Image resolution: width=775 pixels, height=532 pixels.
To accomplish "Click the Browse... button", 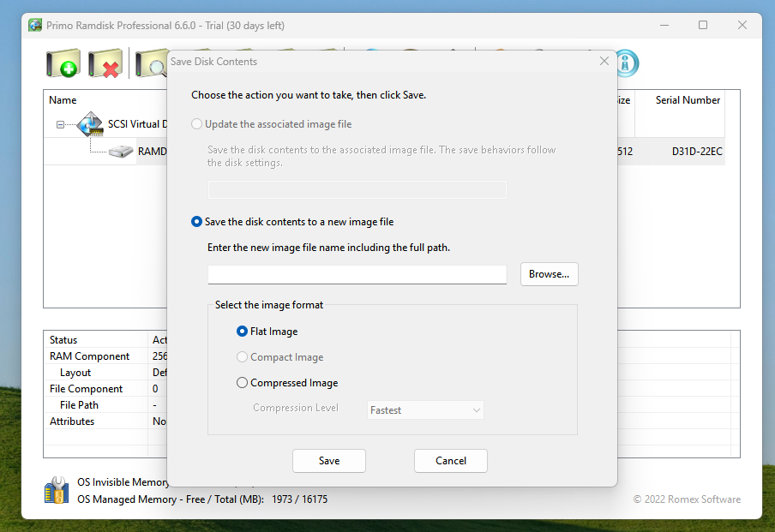I will [x=549, y=274].
